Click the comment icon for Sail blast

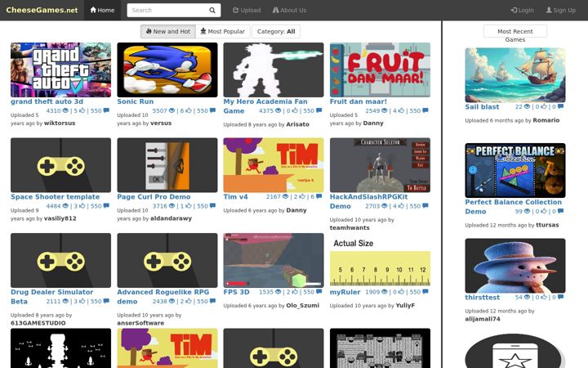[x=560, y=106]
